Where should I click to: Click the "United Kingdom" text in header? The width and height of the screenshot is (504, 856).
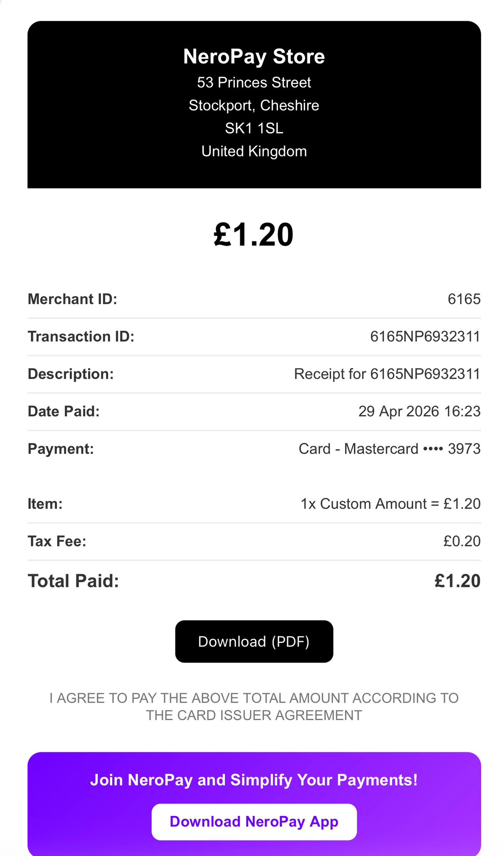pos(254,151)
